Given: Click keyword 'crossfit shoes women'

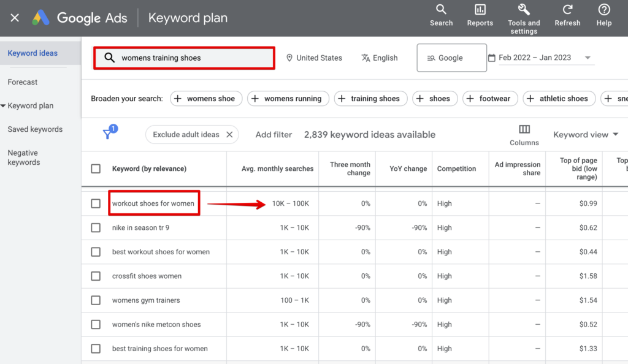Looking at the screenshot, I should pos(147,276).
